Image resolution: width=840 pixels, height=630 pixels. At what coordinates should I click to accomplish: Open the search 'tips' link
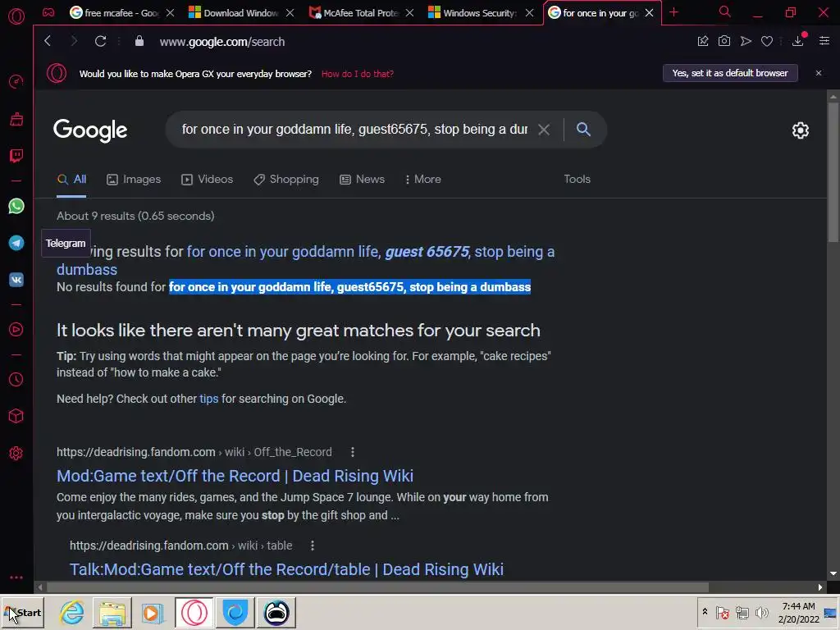[x=209, y=399]
